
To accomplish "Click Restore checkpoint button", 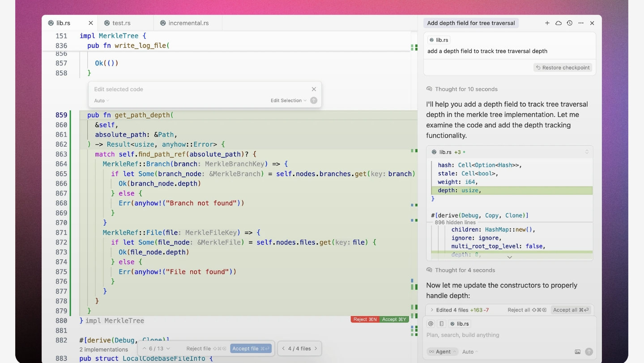I will coord(563,68).
